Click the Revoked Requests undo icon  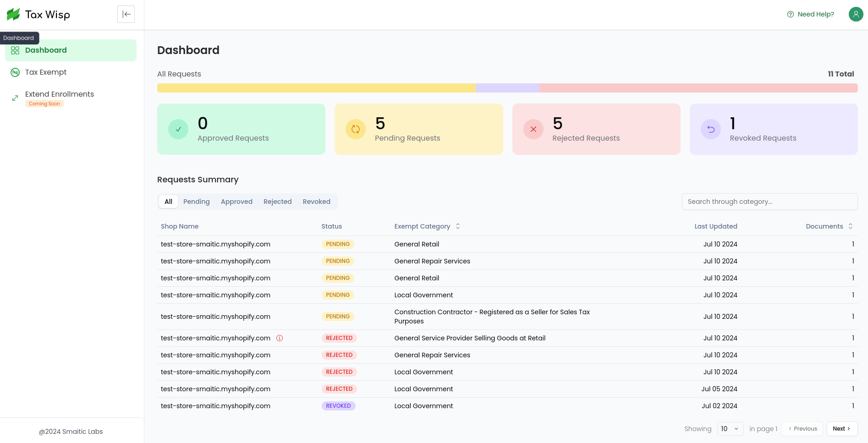pos(711,129)
